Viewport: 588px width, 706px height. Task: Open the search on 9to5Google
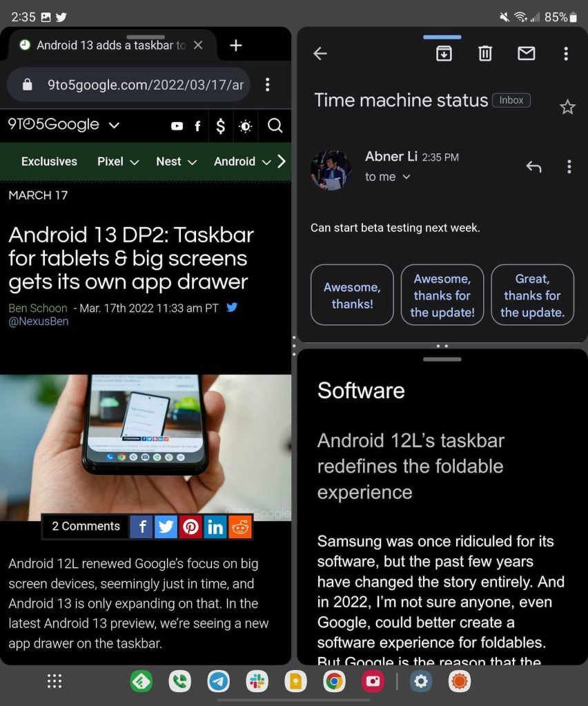pyautogui.click(x=275, y=126)
